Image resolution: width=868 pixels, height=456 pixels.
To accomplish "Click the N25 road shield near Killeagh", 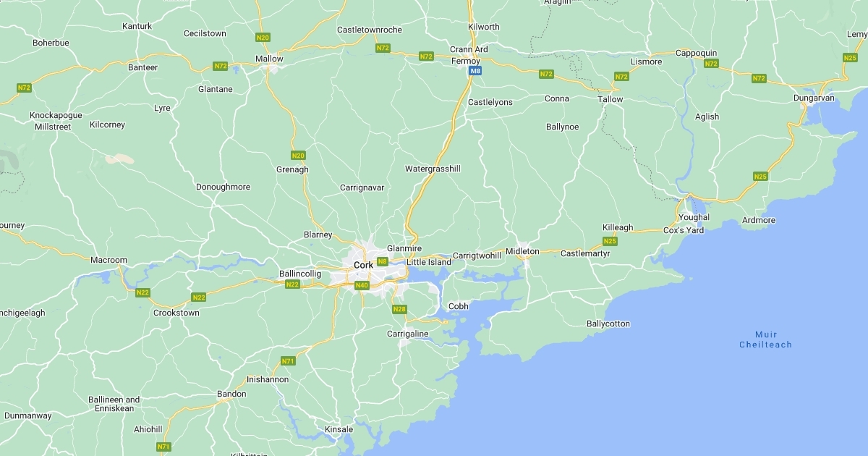I will [x=610, y=241].
